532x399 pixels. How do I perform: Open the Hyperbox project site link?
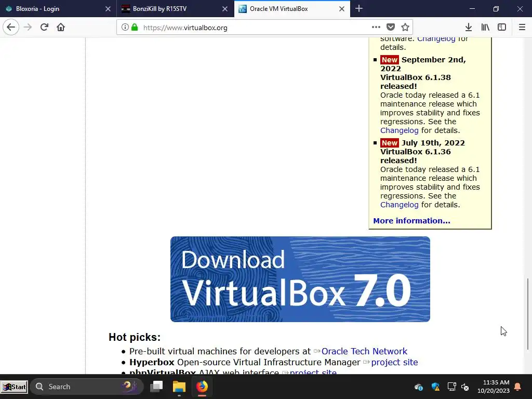(x=395, y=362)
